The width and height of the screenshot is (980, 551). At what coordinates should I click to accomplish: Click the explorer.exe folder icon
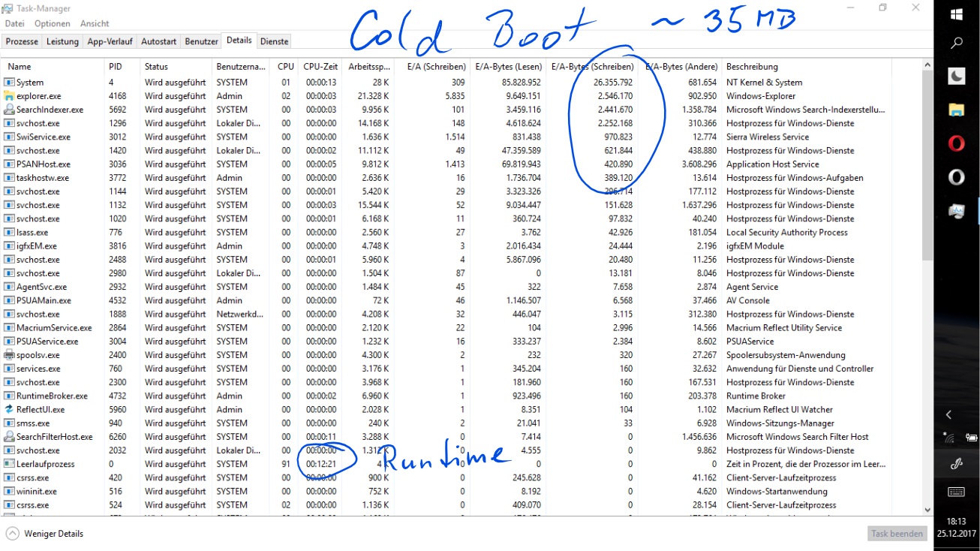pos(9,95)
